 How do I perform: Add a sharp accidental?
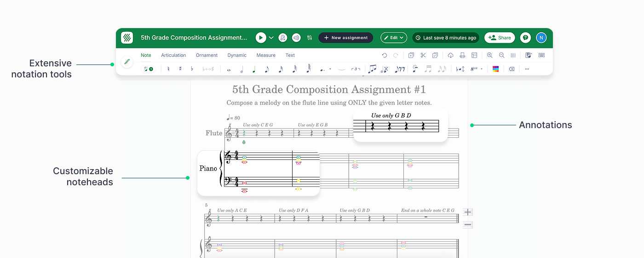180,69
